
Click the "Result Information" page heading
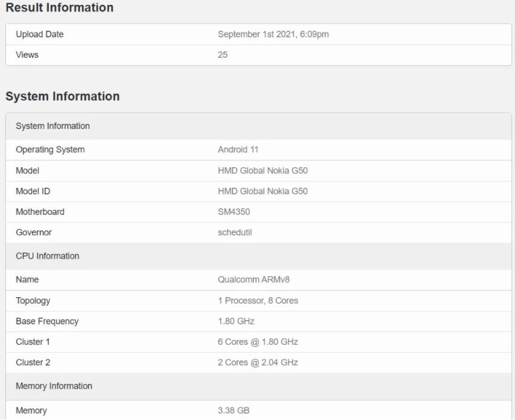point(60,8)
